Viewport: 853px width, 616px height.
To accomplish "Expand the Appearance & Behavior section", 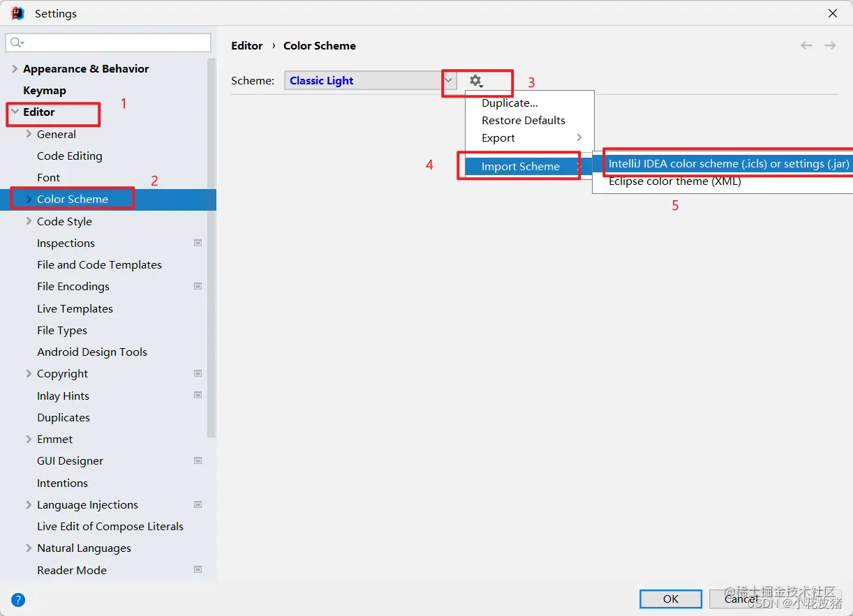I will pyautogui.click(x=15, y=68).
